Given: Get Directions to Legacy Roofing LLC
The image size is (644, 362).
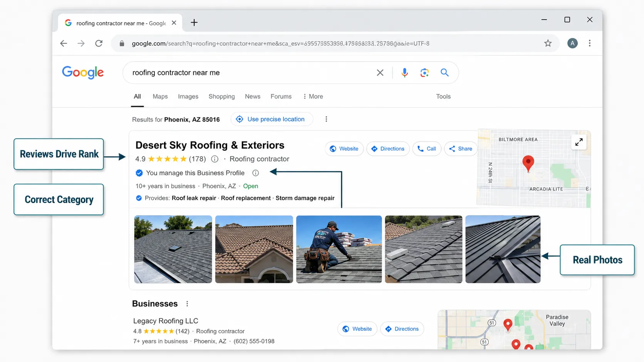Looking at the screenshot, I should [x=402, y=329].
